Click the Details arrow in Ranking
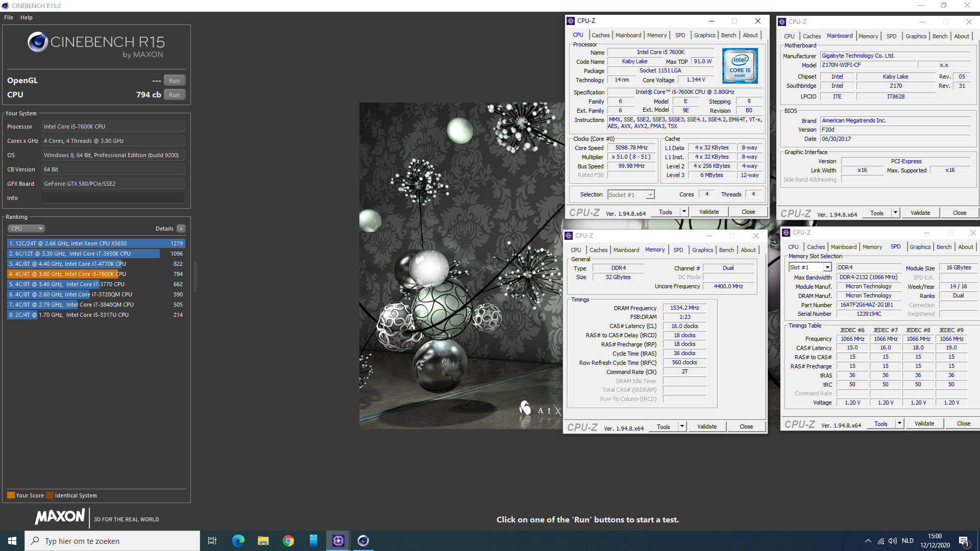This screenshot has width=980, height=551. click(x=181, y=229)
